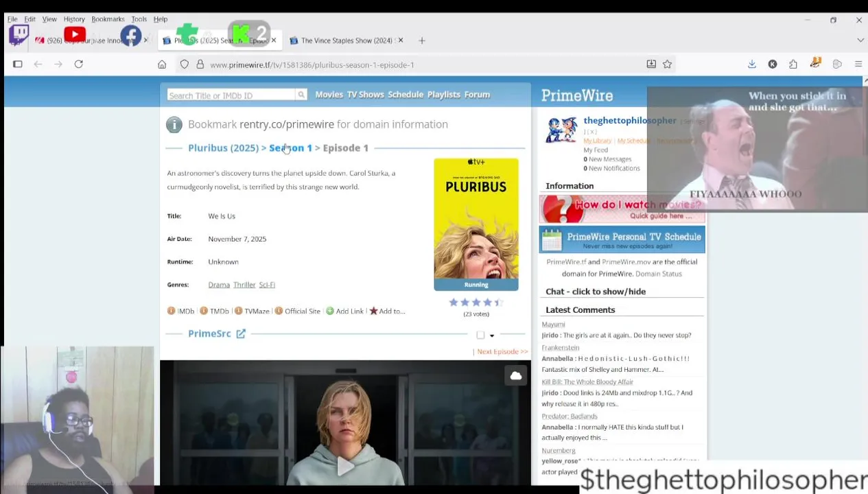This screenshot has height=494, width=868.
Task: Click the info circle icon near Bookmark
Action: [174, 124]
